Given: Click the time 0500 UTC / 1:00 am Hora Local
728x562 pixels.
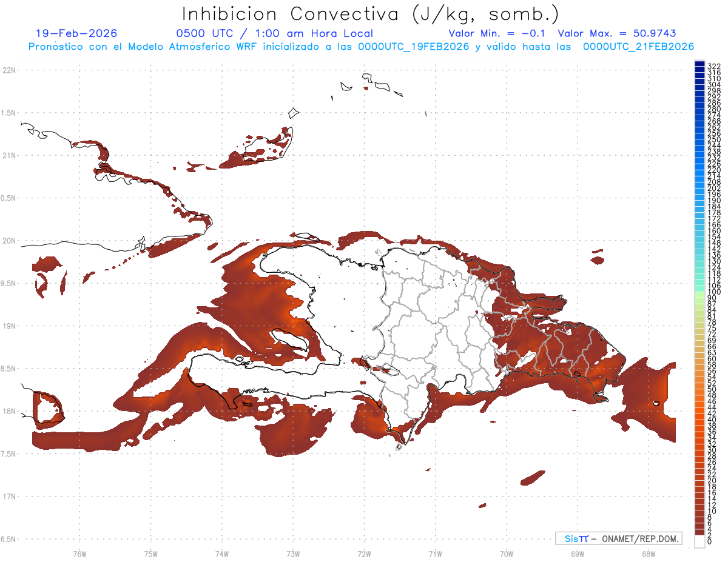Looking at the screenshot, I should tap(275, 33).
